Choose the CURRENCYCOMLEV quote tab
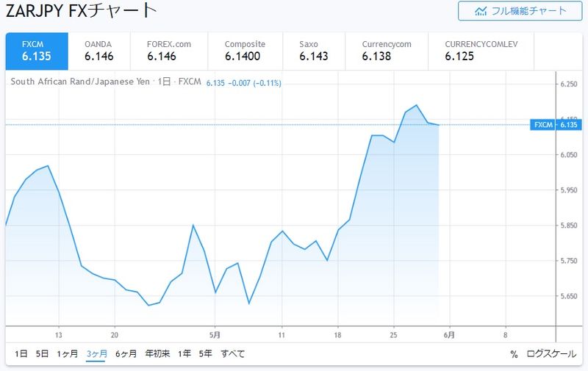This screenshot has height=371, width=588. pos(481,50)
